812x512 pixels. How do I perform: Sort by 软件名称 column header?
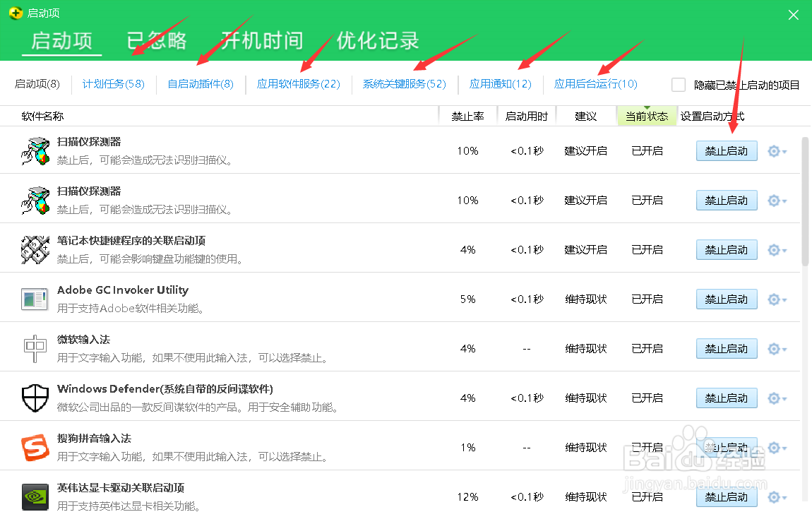pyautogui.click(x=42, y=117)
